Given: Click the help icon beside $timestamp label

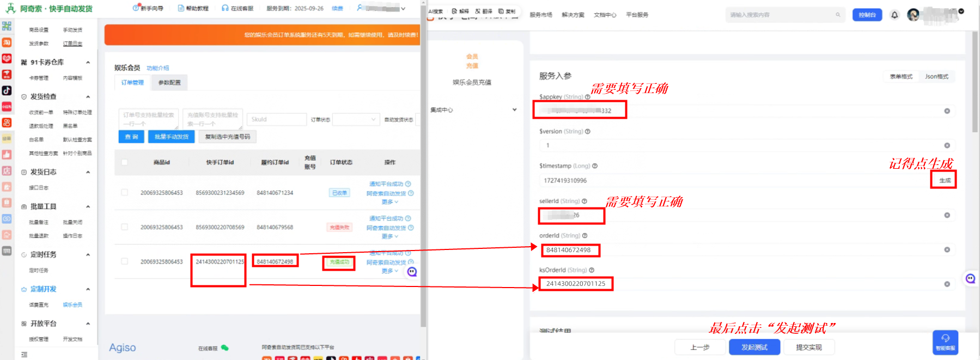Looking at the screenshot, I should coord(595,166).
